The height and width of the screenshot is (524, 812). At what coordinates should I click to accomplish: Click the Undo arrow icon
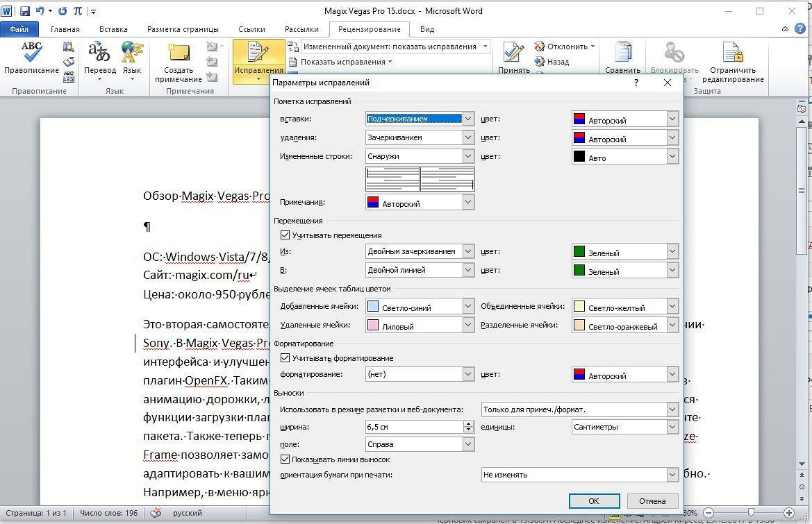tap(40, 10)
